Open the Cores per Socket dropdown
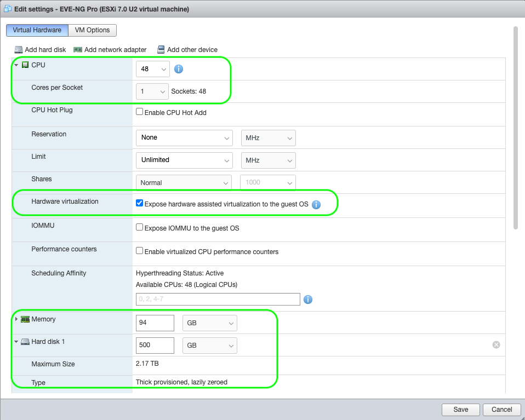The height and width of the screenshot is (420, 525). click(152, 91)
